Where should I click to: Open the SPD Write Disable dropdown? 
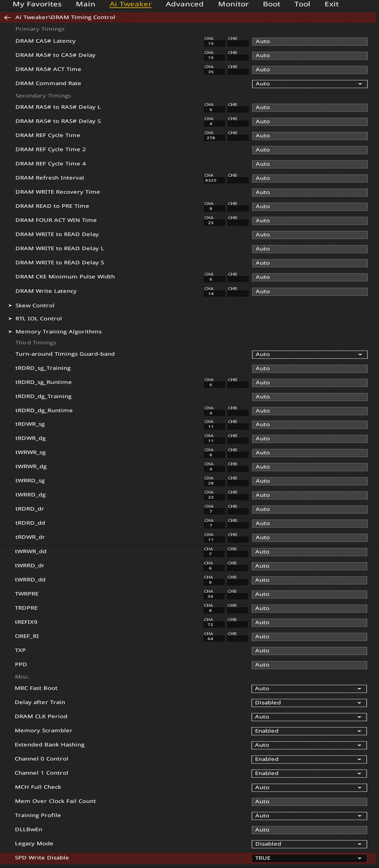pos(309,858)
